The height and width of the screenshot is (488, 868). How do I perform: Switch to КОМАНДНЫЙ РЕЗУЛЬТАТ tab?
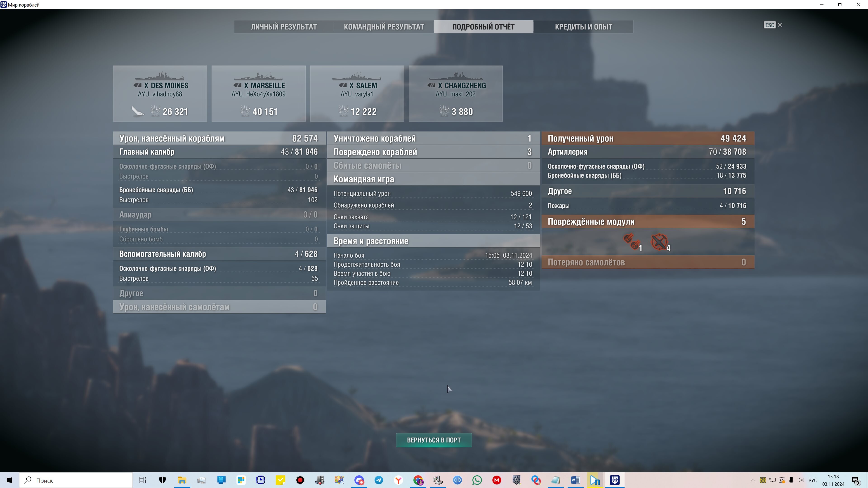coord(384,27)
